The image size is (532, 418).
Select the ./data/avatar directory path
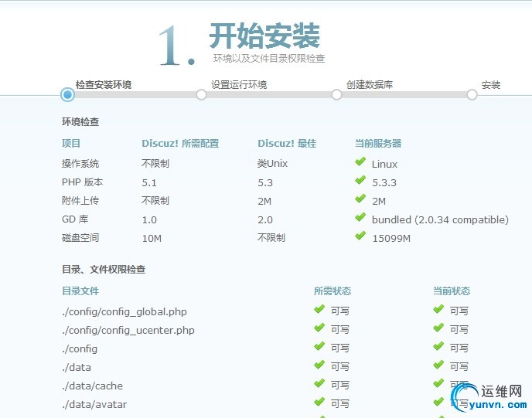[x=94, y=405]
